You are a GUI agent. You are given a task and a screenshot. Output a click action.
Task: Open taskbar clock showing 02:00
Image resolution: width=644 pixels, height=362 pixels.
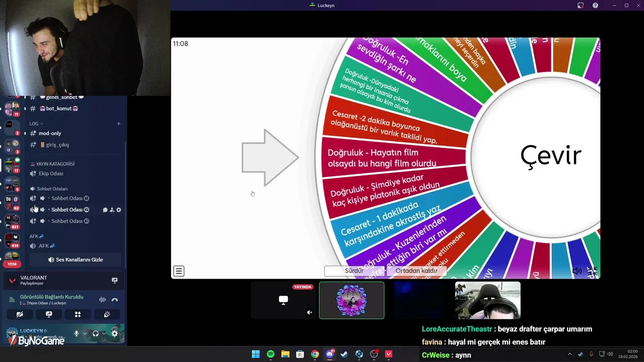click(x=628, y=354)
